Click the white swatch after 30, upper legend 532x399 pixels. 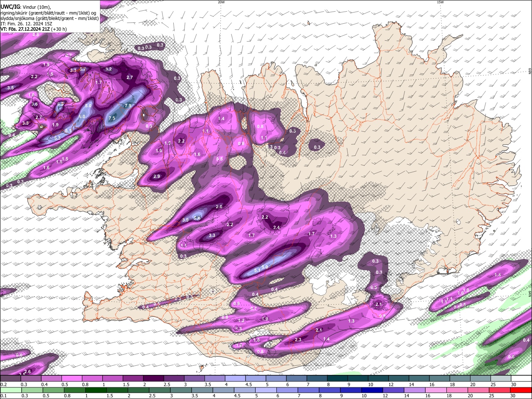point(521,379)
